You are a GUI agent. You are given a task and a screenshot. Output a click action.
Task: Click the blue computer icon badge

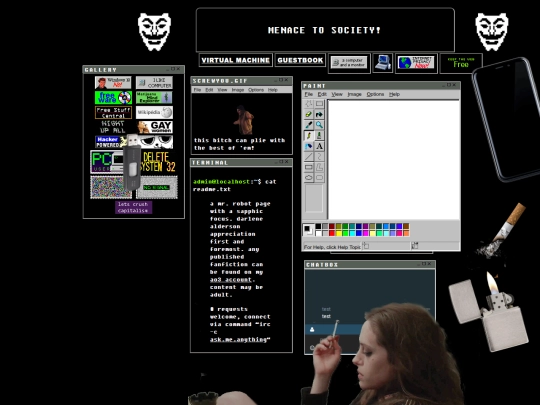(383, 63)
